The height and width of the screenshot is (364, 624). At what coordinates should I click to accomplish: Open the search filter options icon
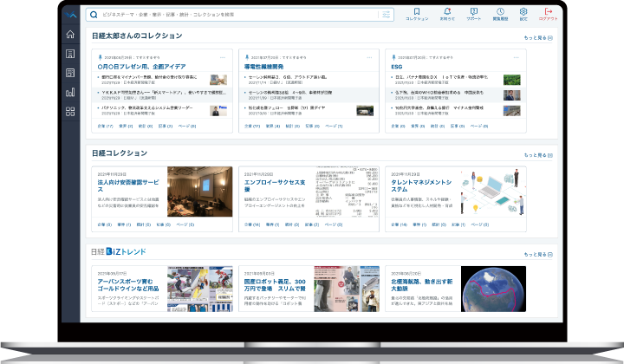(386, 15)
